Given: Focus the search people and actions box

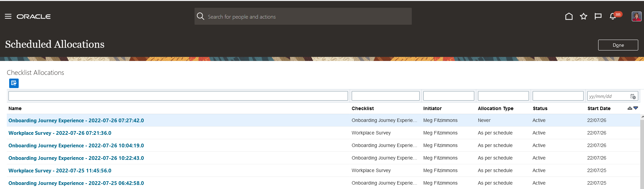Looking at the screenshot, I should [x=303, y=16].
